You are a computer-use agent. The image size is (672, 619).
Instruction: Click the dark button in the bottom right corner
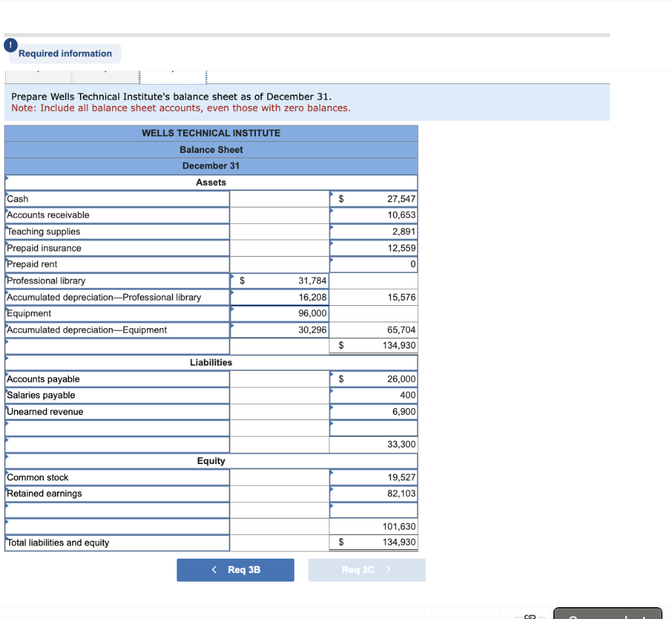[x=607, y=614]
